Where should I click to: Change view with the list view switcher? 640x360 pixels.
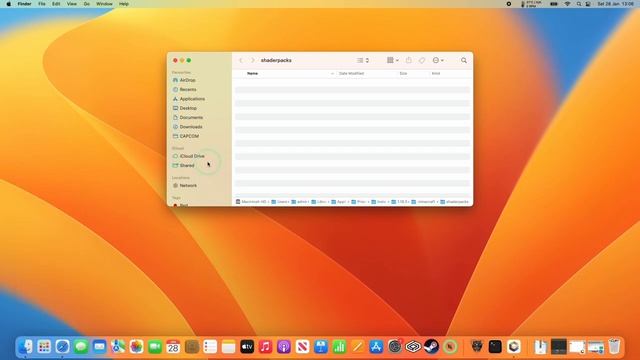click(363, 60)
